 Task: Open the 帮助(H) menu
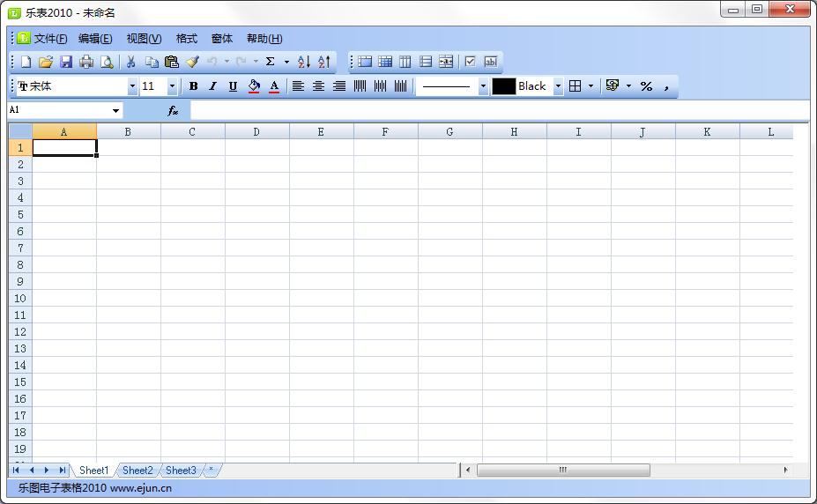point(264,39)
